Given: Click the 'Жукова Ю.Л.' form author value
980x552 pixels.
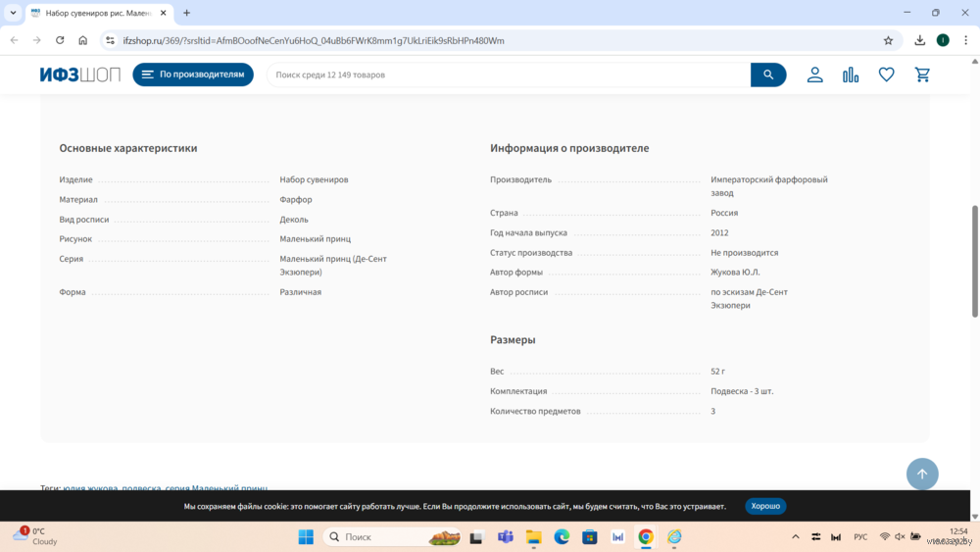Looking at the screenshot, I should [735, 272].
